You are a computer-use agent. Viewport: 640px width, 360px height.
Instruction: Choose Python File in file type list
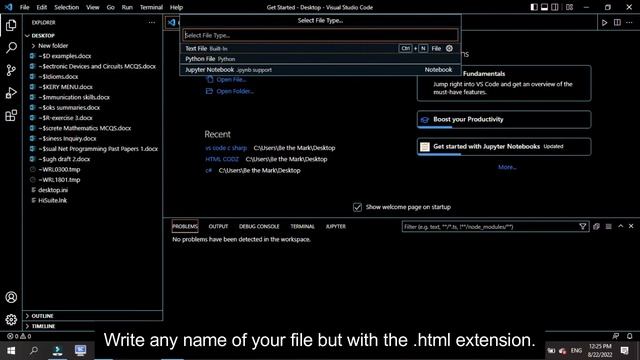click(320, 59)
